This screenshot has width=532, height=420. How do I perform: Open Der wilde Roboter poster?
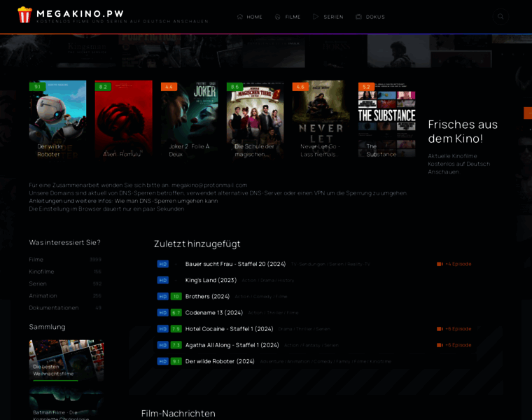[x=57, y=119]
